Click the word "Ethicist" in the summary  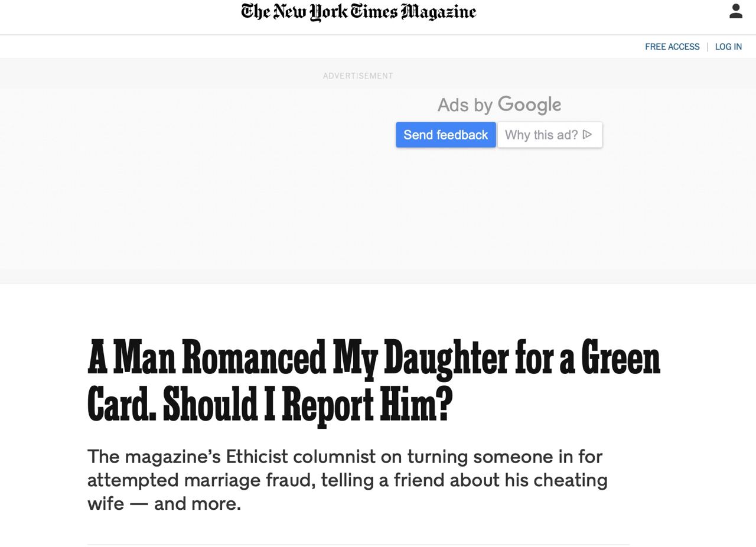pos(257,457)
